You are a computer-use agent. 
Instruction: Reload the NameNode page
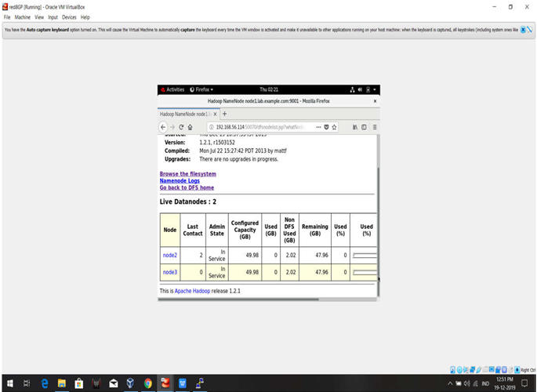pyautogui.click(x=181, y=127)
